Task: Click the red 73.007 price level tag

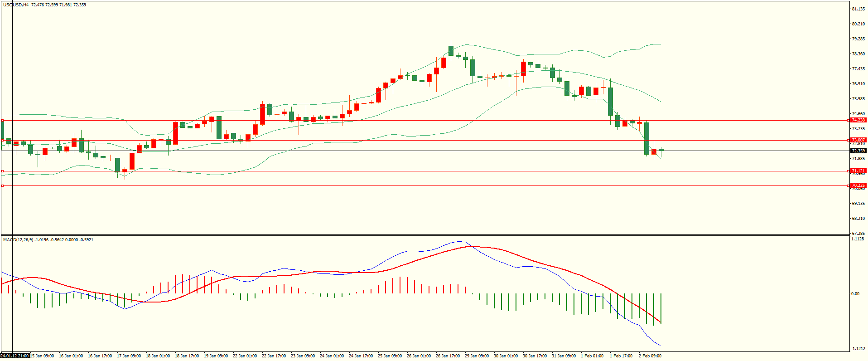Action: click(x=858, y=140)
